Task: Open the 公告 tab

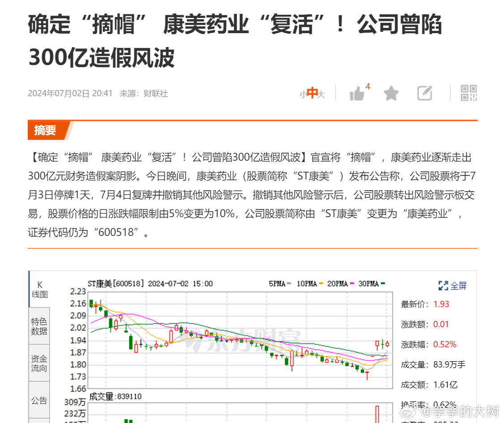Action: [x=39, y=400]
